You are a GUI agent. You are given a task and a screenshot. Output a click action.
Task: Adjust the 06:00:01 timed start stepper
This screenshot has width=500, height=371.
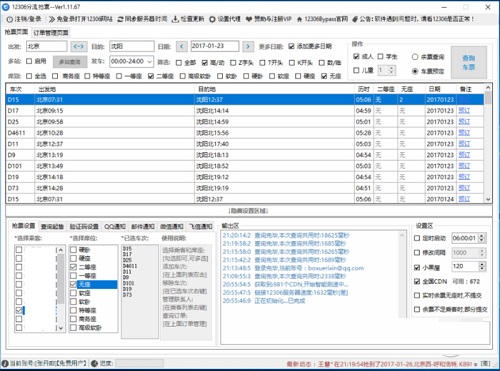pos(482,238)
